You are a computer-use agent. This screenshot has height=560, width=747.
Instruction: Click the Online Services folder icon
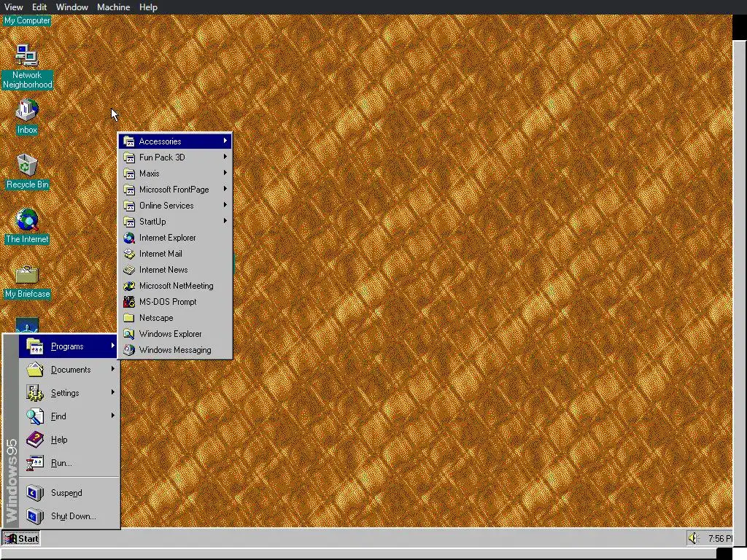point(129,206)
